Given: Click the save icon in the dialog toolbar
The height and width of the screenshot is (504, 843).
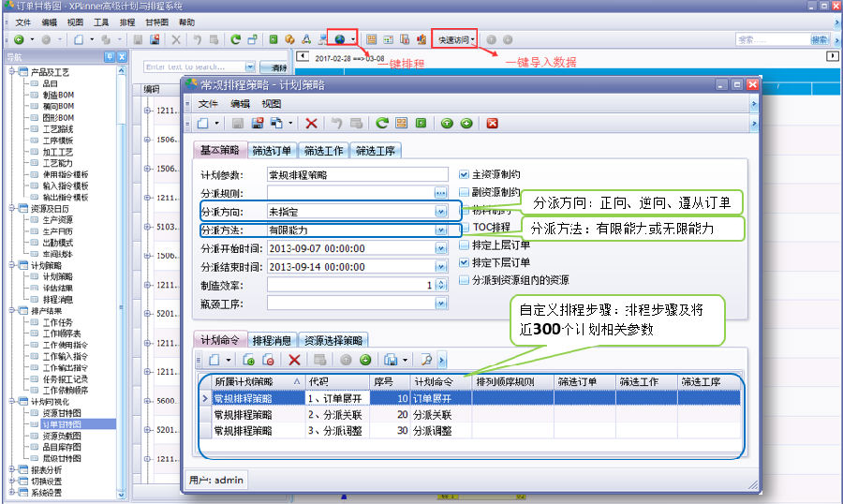Looking at the screenshot, I should 237,123.
